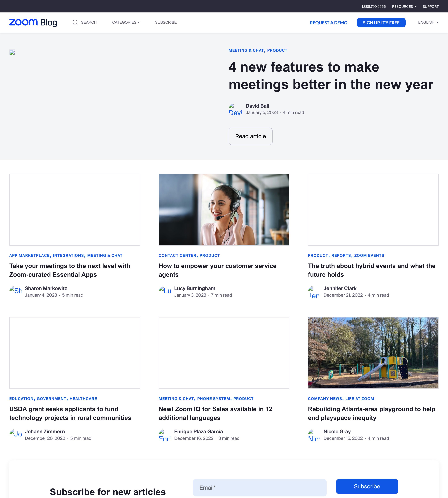Click the David Ball author name
Image resolution: width=448 pixels, height=498 pixels.
(x=257, y=106)
